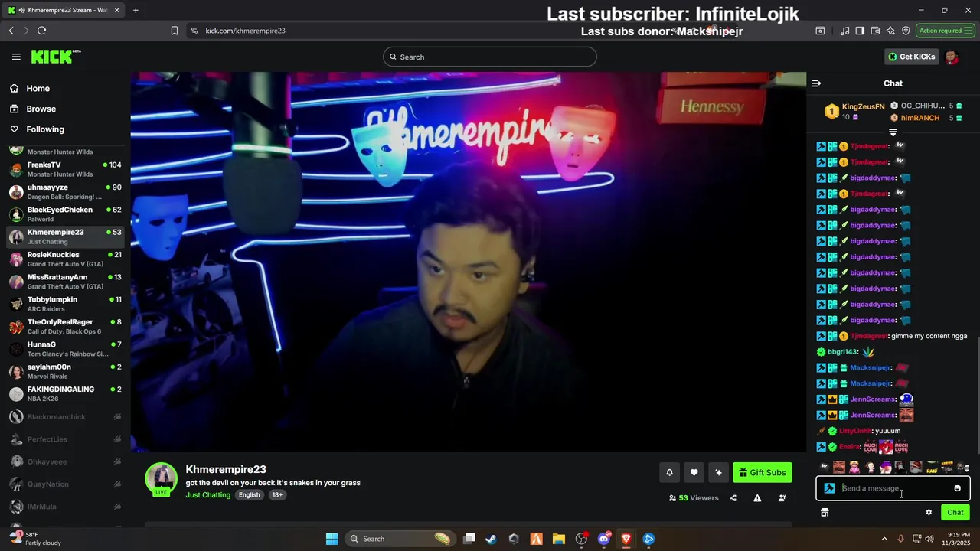Open the user profile avatar menu
The height and width of the screenshot is (551, 980).
tap(952, 57)
